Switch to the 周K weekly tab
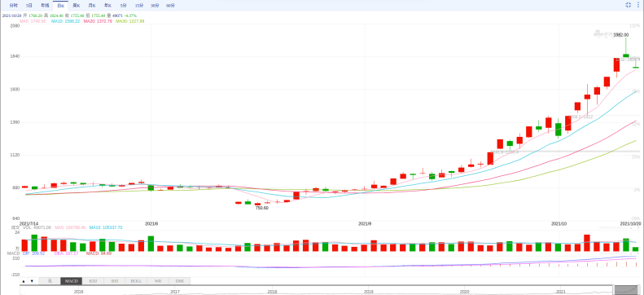 click(76, 6)
